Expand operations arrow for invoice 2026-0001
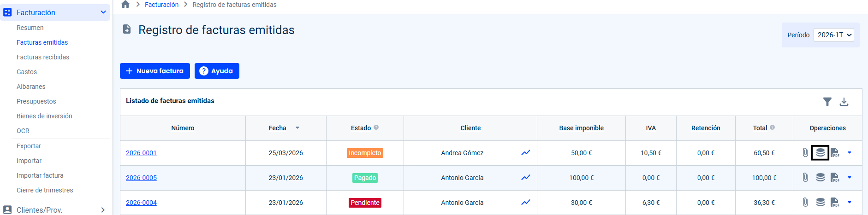Viewport: 868px width, 215px height. pyautogui.click(x=850, y=153)
